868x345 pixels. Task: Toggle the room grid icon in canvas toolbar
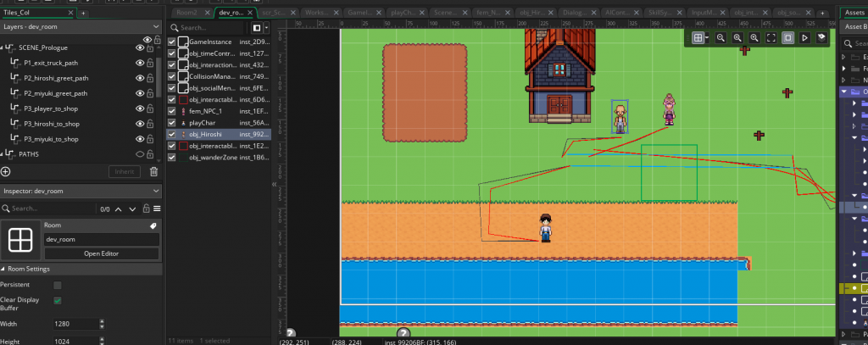(x=697, y=38)
